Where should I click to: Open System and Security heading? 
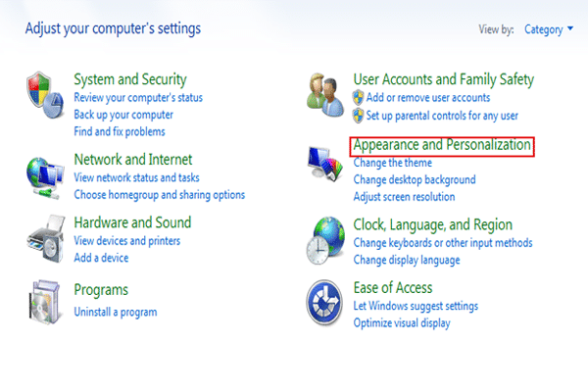pyautogui.click(x=129, y=79)
